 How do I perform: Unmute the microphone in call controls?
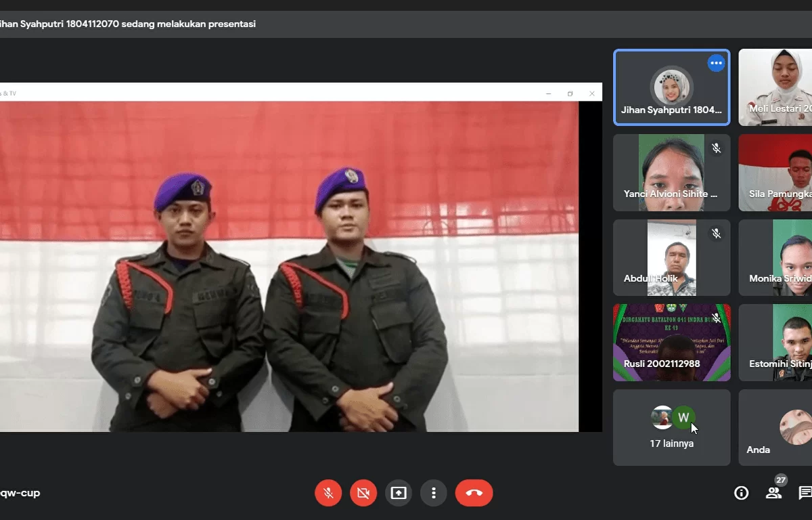click(x=328, y=493)
